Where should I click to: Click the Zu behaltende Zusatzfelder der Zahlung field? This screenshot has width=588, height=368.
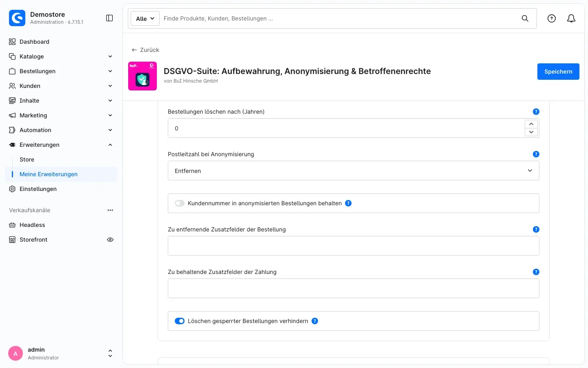tap(354, 288)
